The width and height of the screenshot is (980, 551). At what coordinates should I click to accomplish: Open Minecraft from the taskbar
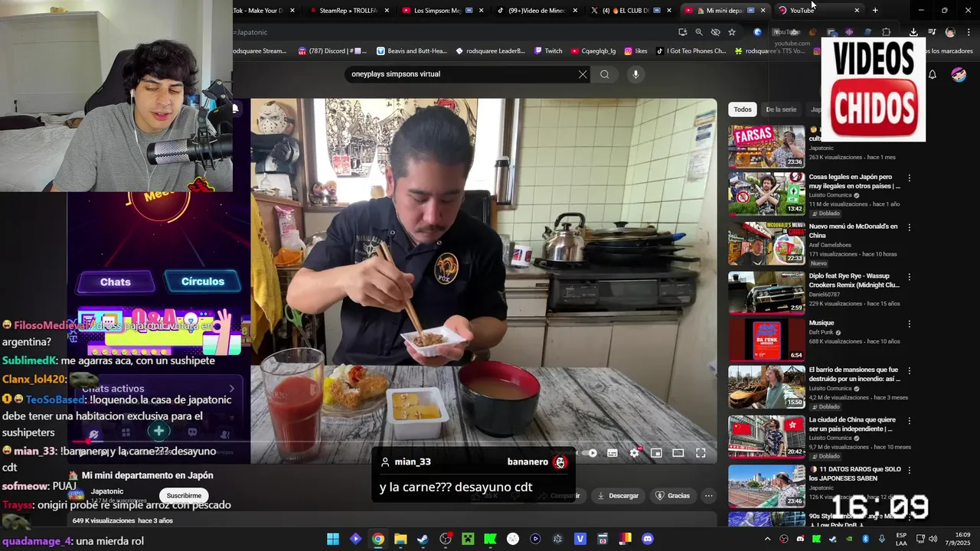(x=468, y=539)
